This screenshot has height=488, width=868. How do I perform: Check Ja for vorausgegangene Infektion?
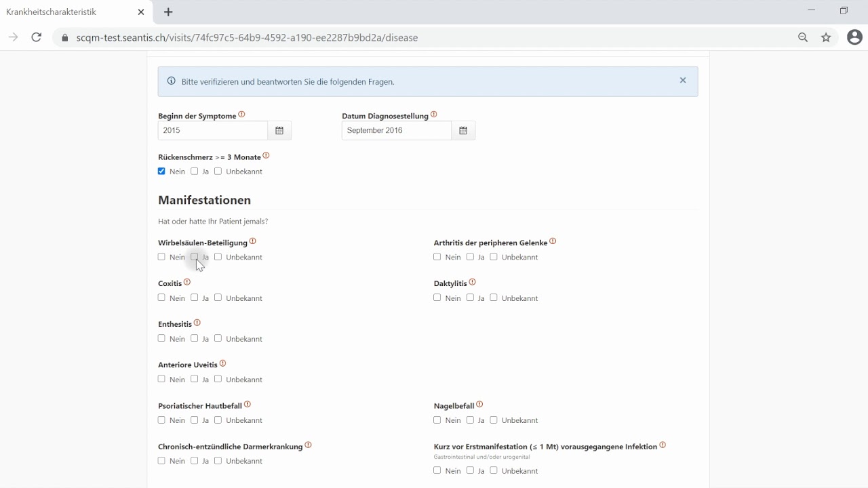point(471,470)
